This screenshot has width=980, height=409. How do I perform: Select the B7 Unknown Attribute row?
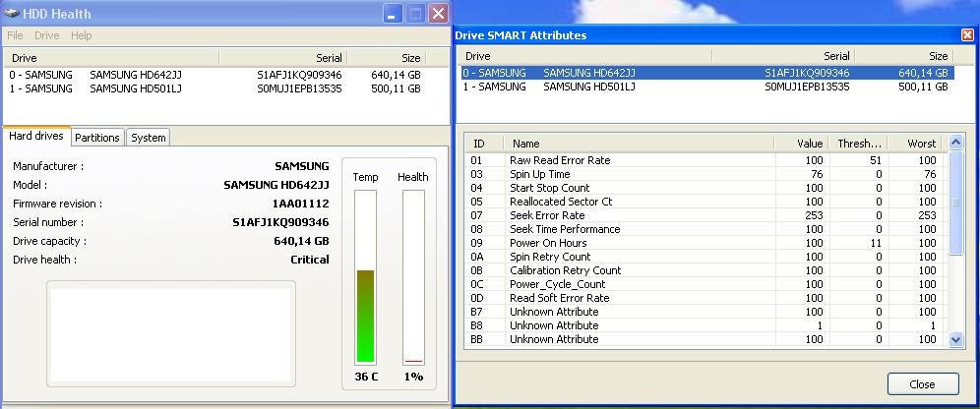706,312
